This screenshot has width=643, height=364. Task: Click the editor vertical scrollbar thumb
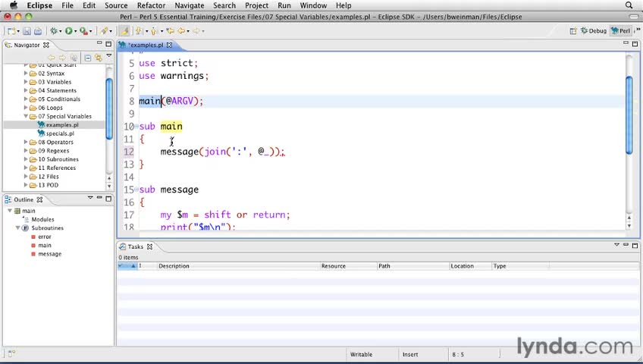click(629, 114)
